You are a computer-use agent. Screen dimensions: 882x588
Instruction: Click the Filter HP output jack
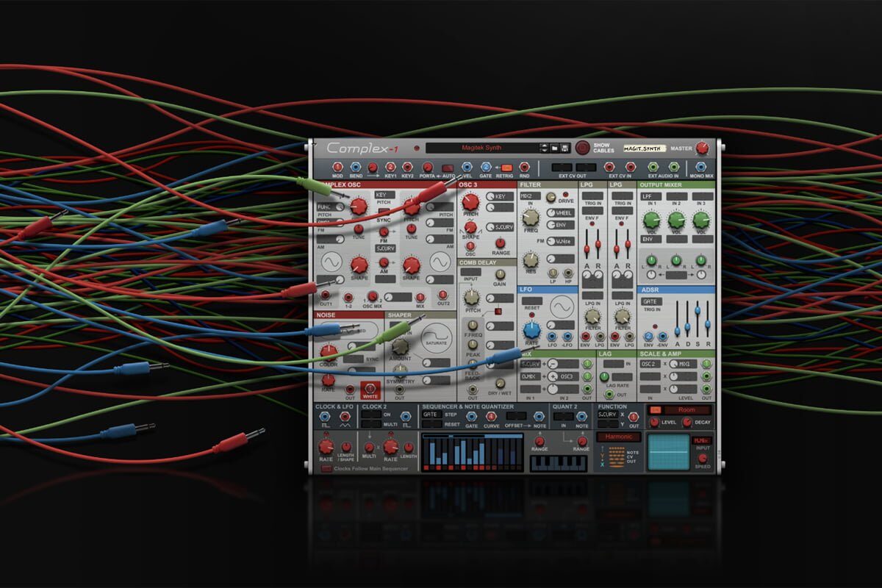pyautogui.click(x=567, y=273)
